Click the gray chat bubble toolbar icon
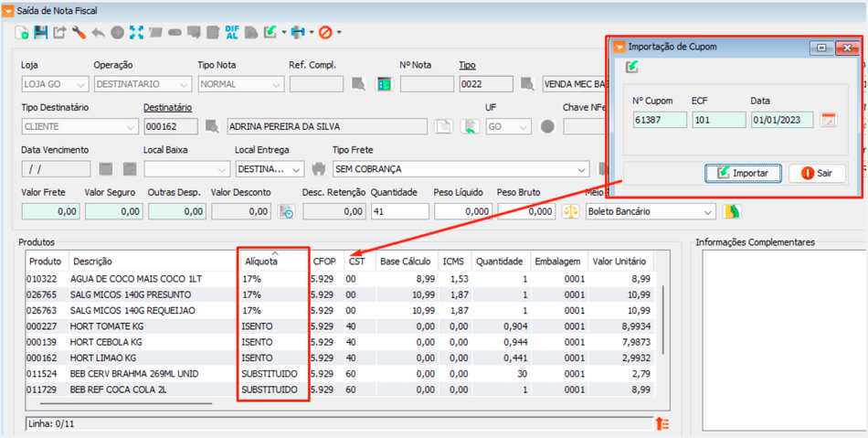The width and height of the screenshot is (868, 438). [193, 33]
